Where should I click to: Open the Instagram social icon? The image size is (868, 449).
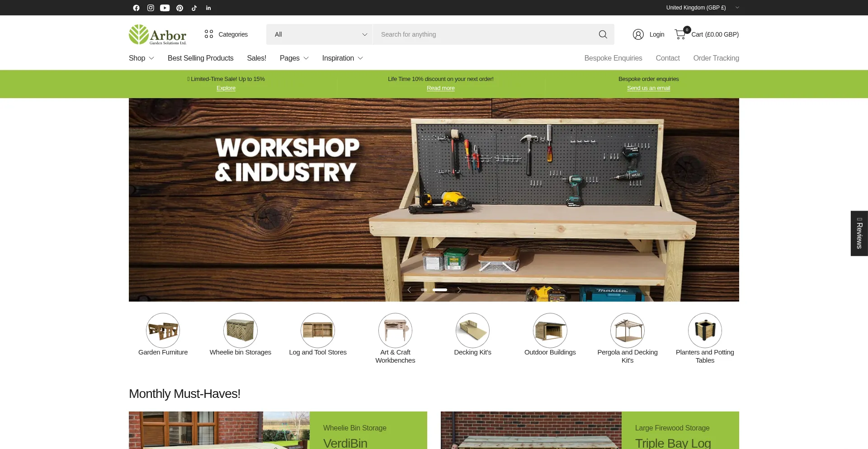[x=151, y=8]
